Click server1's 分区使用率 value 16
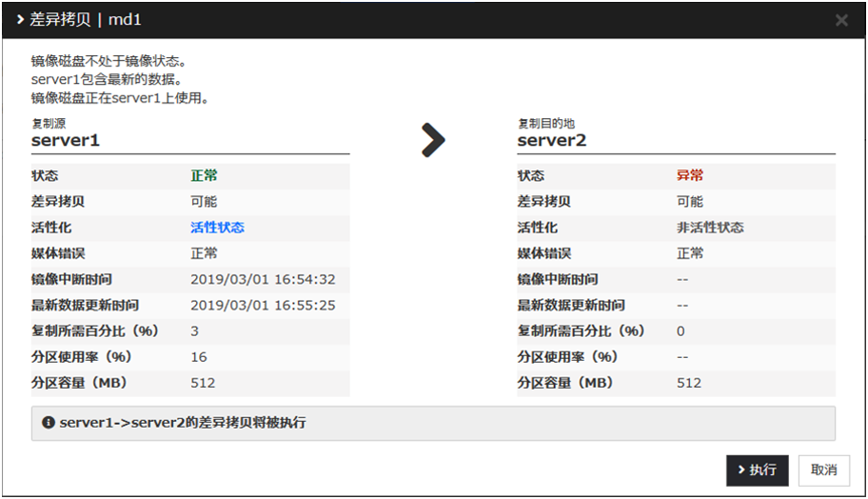This screenshot has height=499, width=868. [x=198, y=357]
